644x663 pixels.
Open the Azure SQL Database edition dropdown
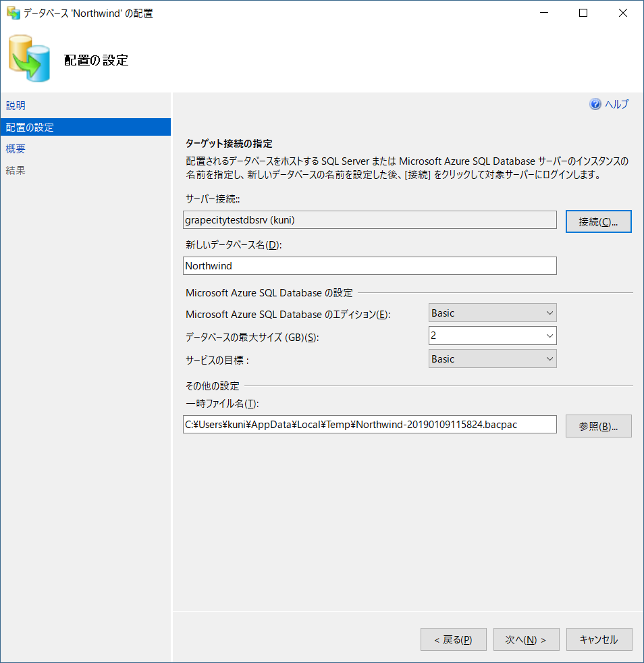click(x=492, y=313)
